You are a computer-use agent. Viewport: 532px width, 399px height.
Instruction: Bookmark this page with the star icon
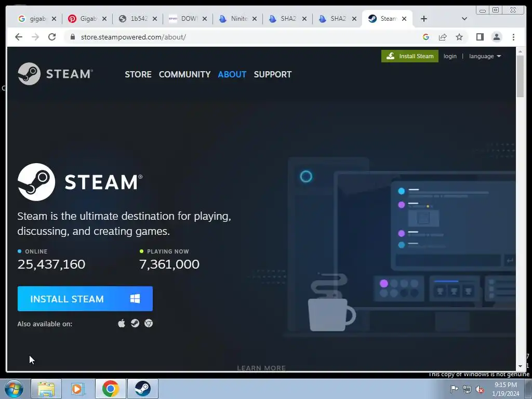click(459, 37)
